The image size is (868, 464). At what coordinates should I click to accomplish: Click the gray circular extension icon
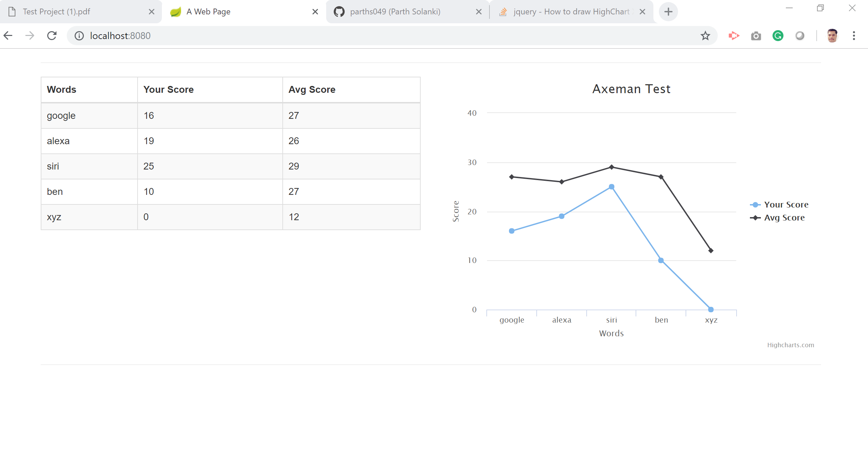(x=800, y=36)
